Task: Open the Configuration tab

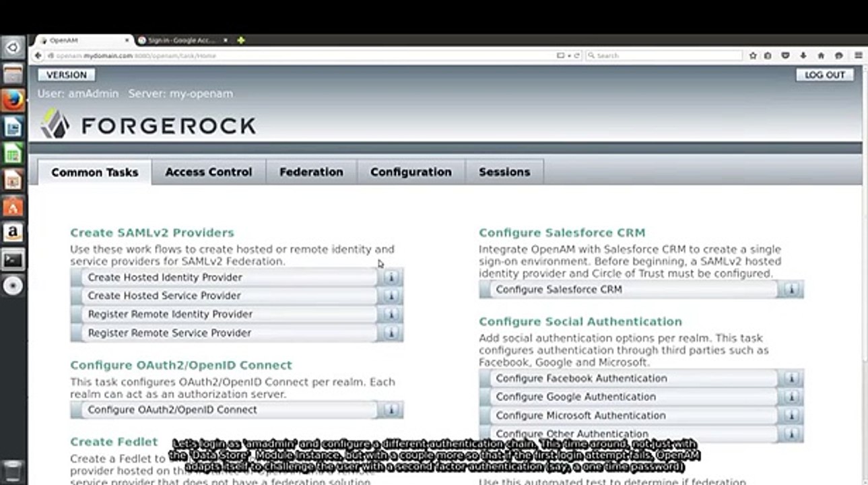Action: [411, 172]
